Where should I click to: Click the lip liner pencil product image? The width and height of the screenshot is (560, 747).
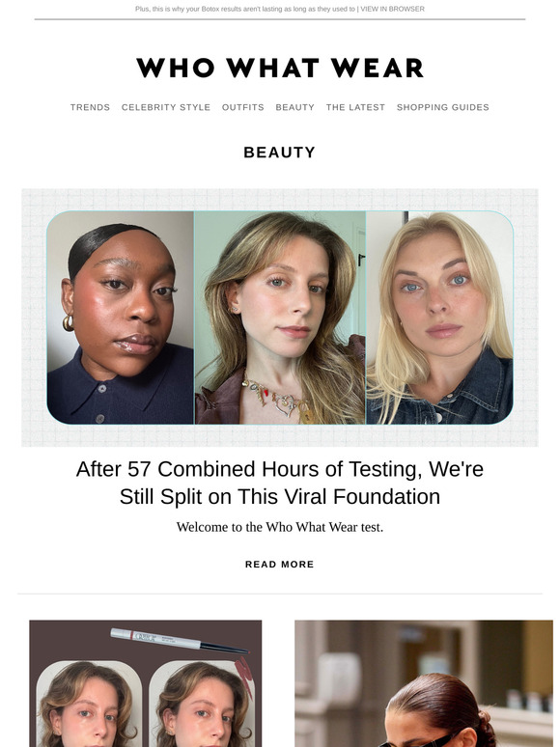(x=180, y=640)
